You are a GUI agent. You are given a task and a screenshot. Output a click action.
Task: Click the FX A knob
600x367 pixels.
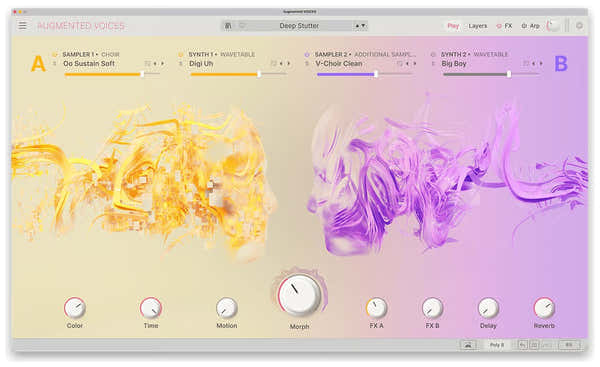pos(377,308)
